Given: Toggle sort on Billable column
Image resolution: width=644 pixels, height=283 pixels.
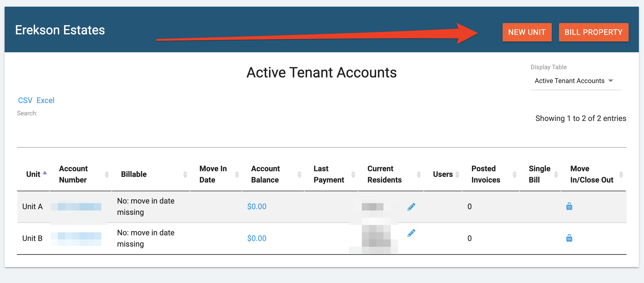Looking at the screenshot, I should [185, 174].
